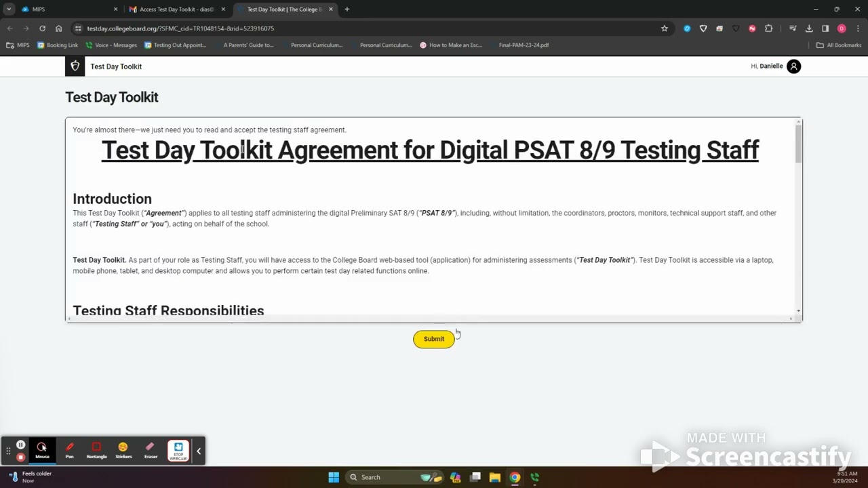This screenshot has width=868, height=488.
Task: Open the media controls icon
Action: 793,28
